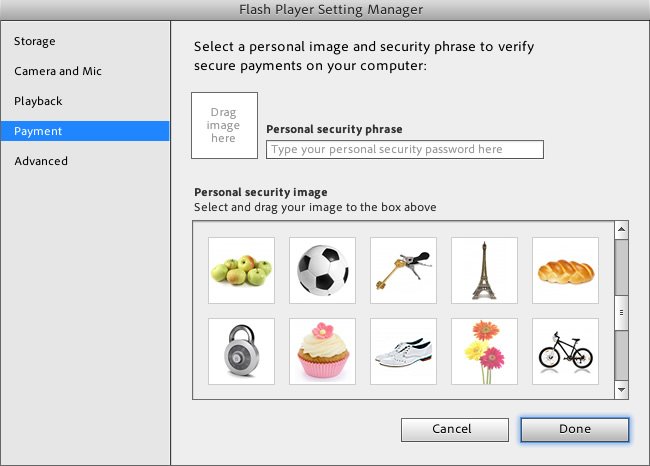650x466 pixels.
Task: Click the image list scroll down arrow
Action: point(621,390)
